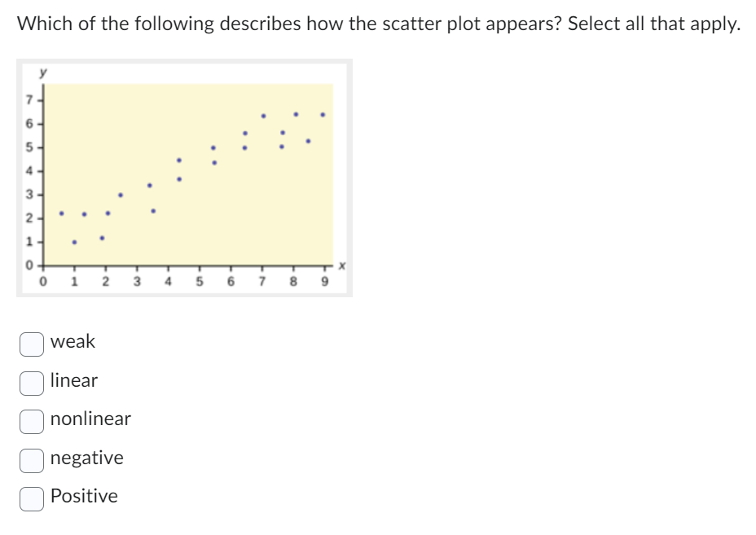
Task: Click the leftmost data point near x equals 1
Action: (60, 214)
